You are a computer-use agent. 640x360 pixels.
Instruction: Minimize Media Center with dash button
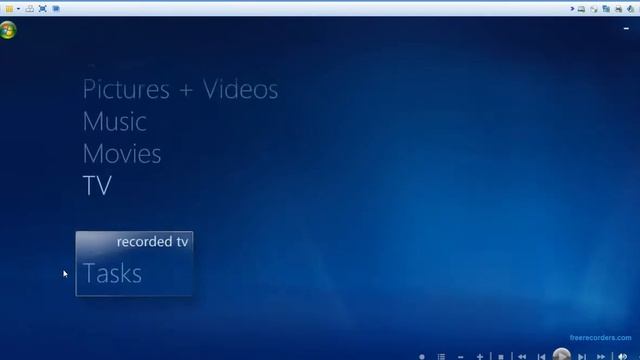click(626, 29)
